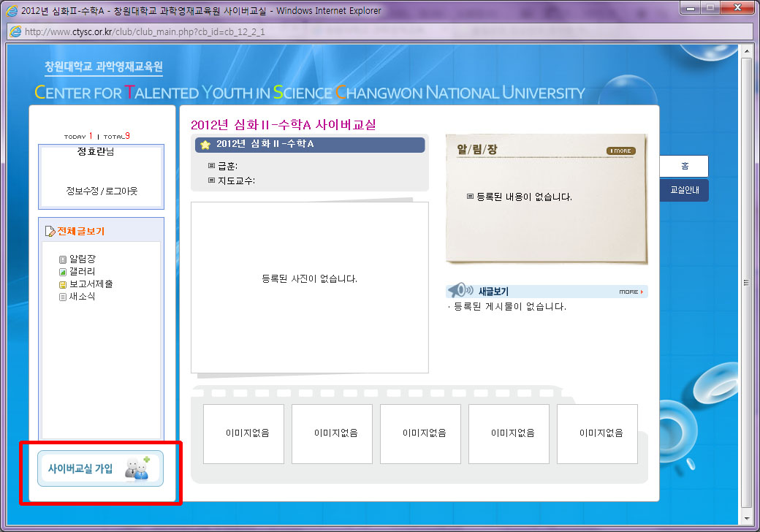
Task: Click the star icon beside 2012년 심화II-수학A
Action: coord(205,145)
